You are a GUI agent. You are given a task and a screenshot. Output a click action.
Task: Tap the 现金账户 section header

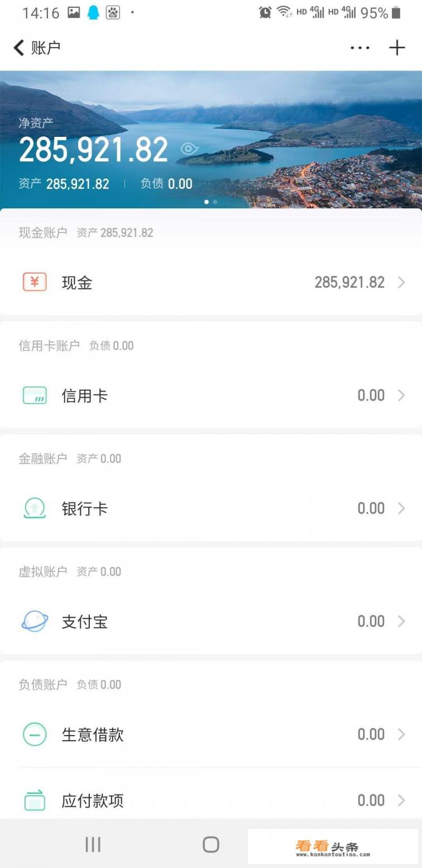(x=43, y=233)
